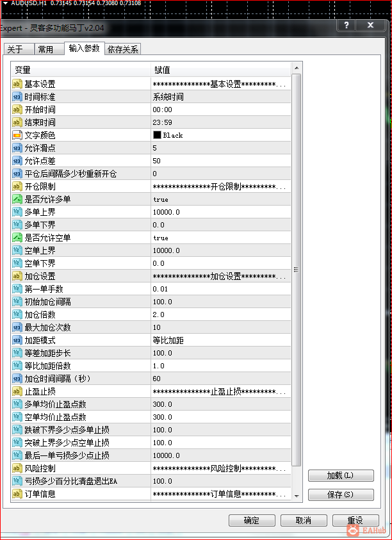Screen dimensions: 392x540
Task: Click the double icon beside 空单下界
Action: click(x=17, y=263)
